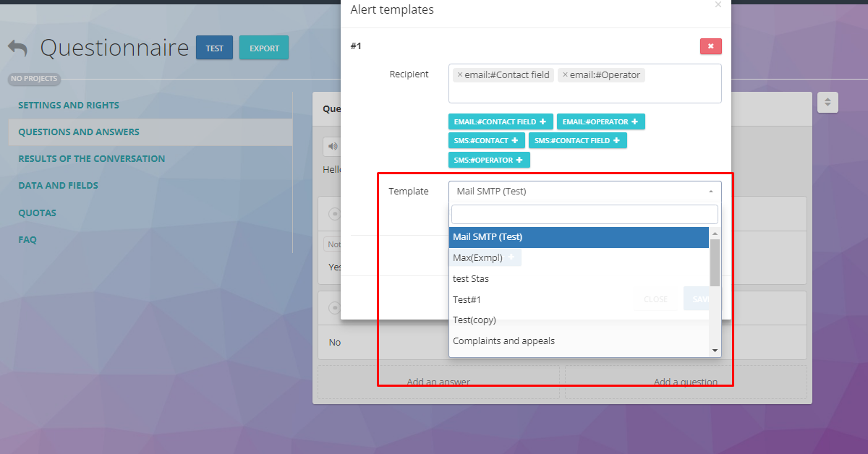Add the SMS:#CONTACT recipient

click(x=486, y=141)
